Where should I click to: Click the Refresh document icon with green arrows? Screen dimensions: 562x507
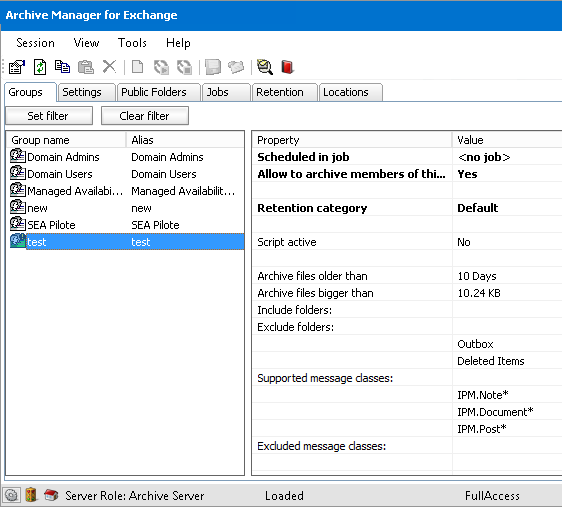(x=40, y=67)
